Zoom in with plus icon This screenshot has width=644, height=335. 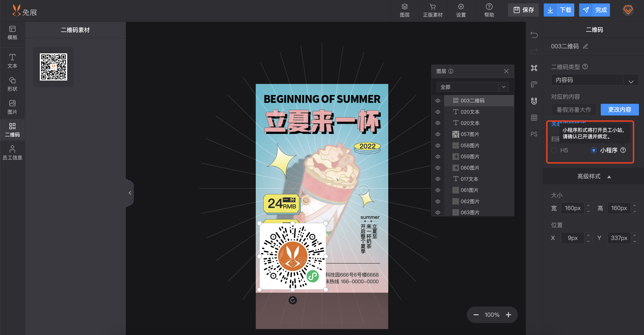click(509, 315)
